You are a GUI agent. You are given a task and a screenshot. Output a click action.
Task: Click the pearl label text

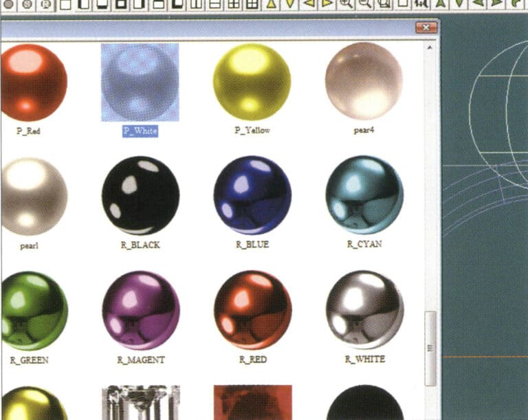pyautogui.click(x=29, y=246)
